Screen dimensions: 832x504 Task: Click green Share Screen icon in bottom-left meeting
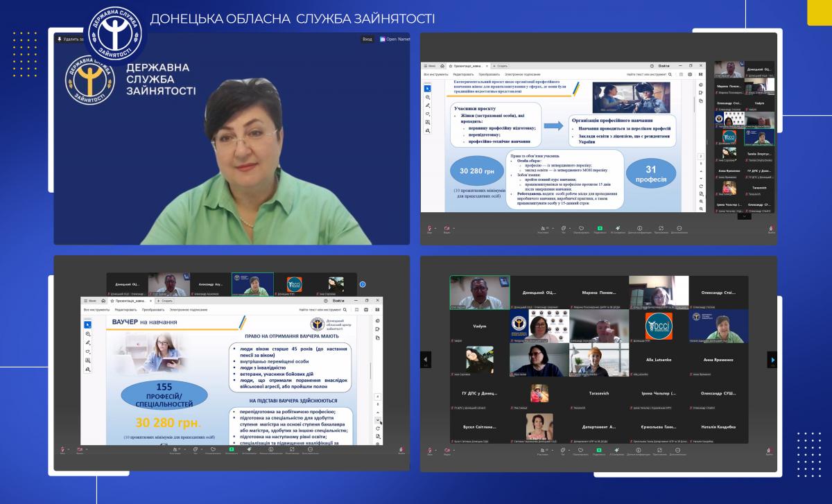point(232,449)
